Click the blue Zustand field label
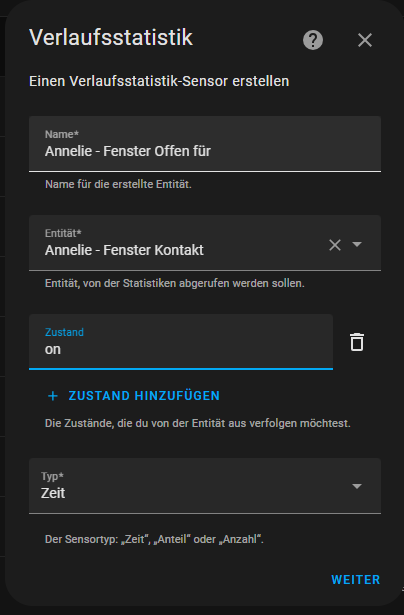Screen dimensions: 404x615 (64, 332)
